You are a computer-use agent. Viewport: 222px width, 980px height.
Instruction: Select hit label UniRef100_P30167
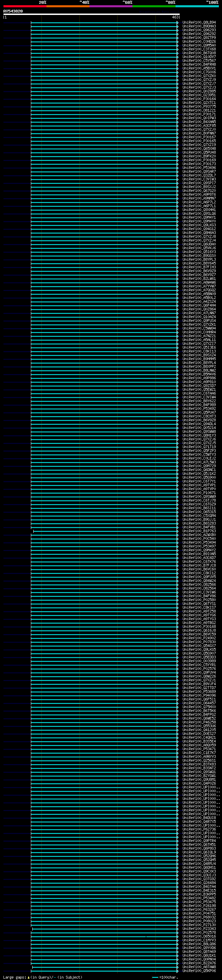point(199,137)
